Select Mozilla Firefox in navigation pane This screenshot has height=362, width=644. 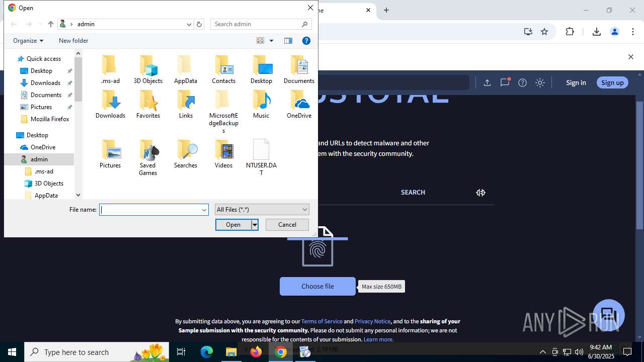[x=50, y=119]
